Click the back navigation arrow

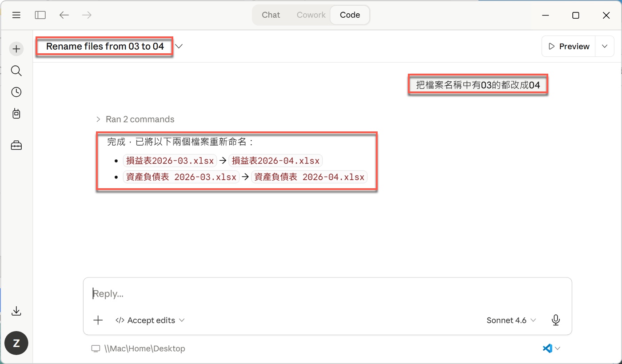pos(64,15)
